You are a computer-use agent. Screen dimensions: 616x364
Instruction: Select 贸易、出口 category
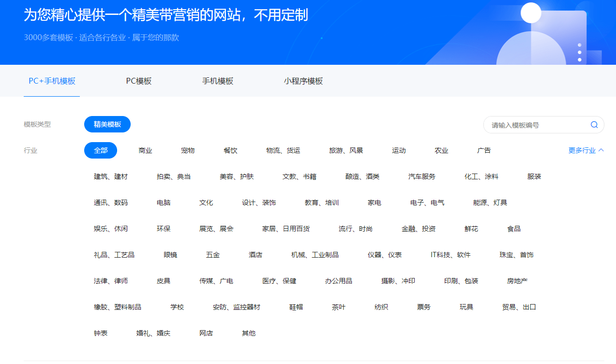[x=519, y=307]
